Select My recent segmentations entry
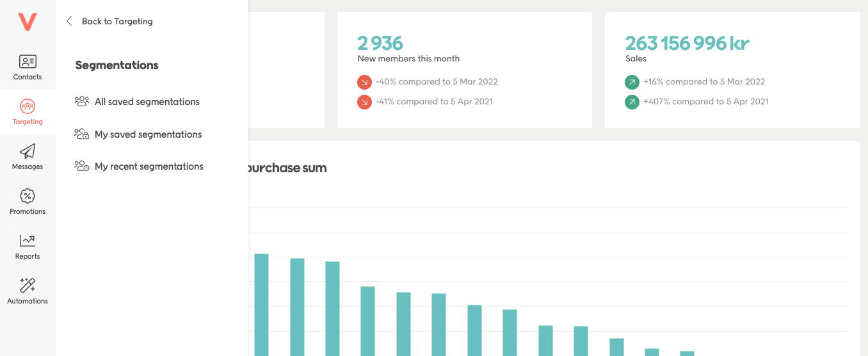 (x=149, y=166)
